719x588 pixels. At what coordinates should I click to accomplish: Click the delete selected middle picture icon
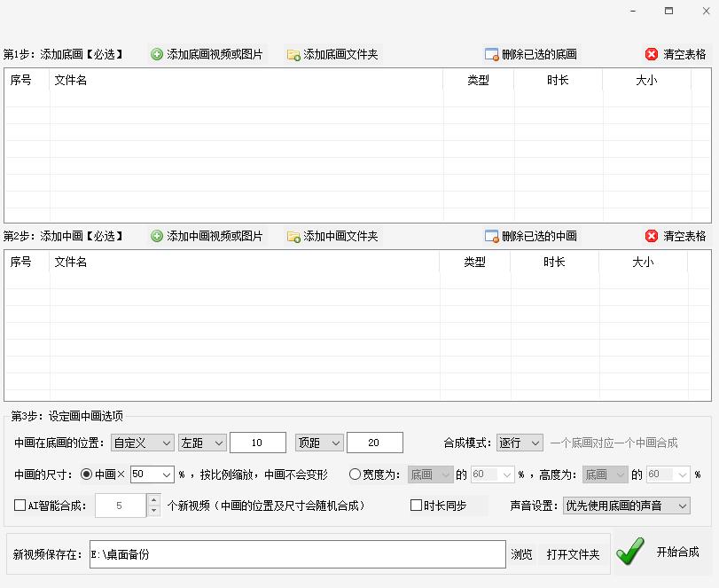[492, 236]
